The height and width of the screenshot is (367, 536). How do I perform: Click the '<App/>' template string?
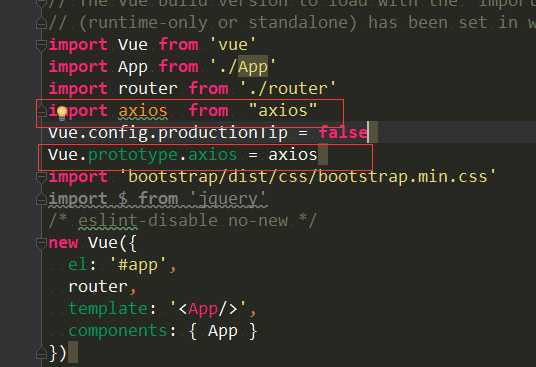click(x=208, y=309)
